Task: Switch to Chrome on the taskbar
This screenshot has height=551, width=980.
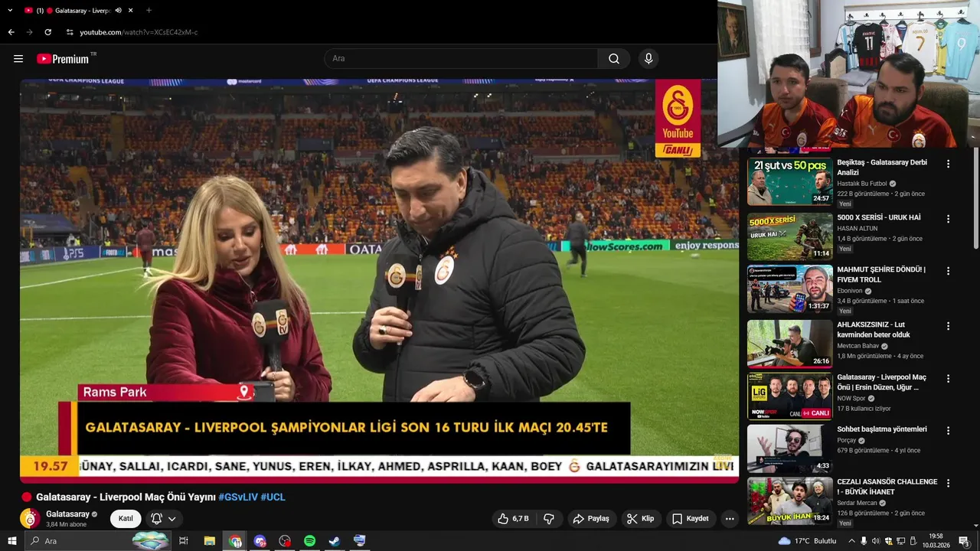Action: (235, 541)
